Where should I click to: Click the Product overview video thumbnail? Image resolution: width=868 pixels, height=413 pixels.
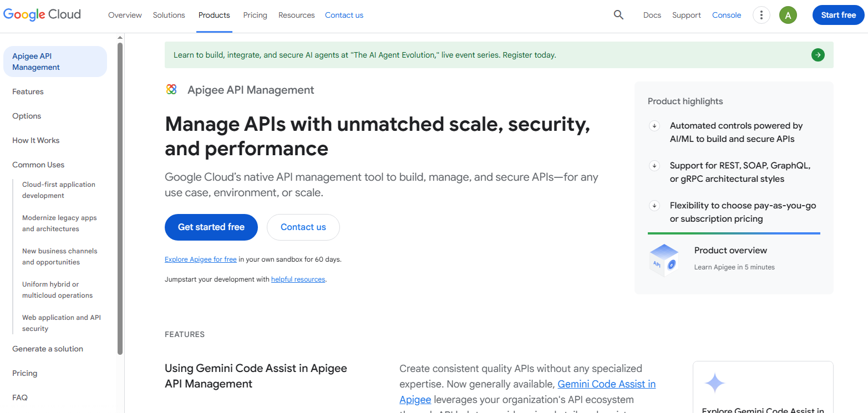click(x=664, y=259)
